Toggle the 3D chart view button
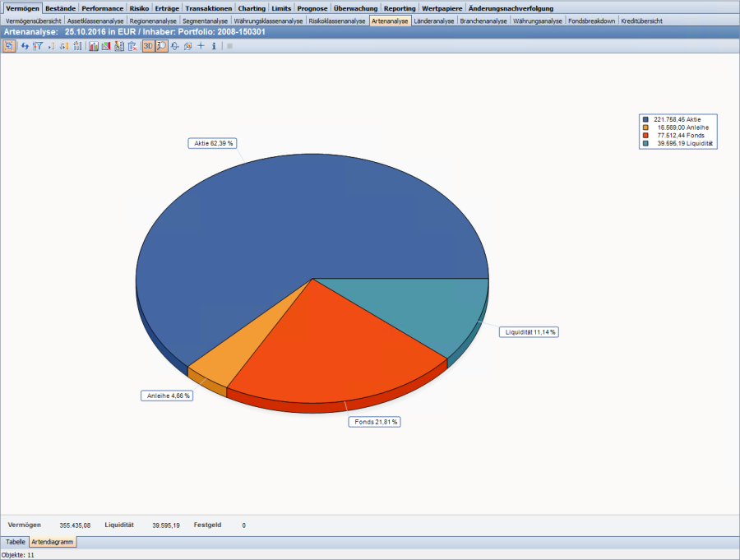The width and height of the screenshot is (740, 560). tap(148, 46)
